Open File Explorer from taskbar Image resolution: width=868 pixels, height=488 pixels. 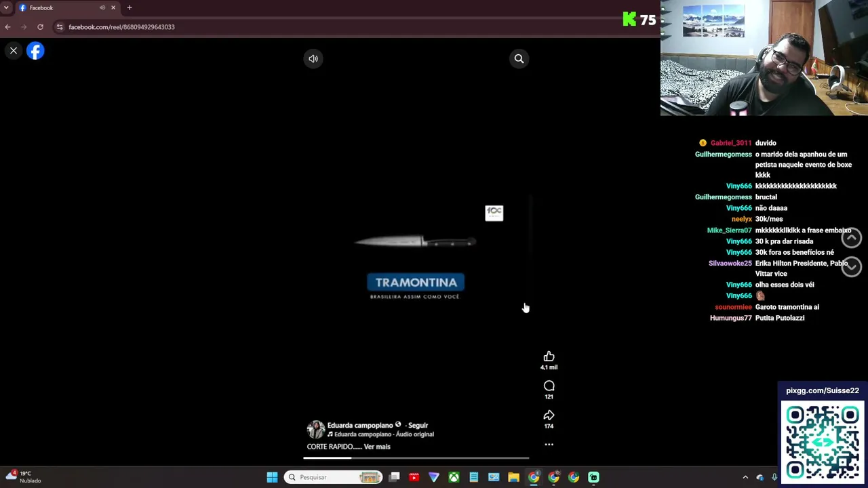click(x=514, y=477)
